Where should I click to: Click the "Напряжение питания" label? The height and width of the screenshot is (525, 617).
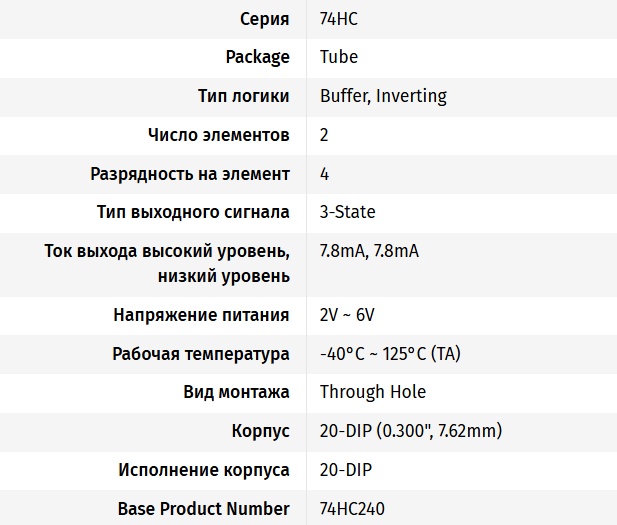coord(202,315)
